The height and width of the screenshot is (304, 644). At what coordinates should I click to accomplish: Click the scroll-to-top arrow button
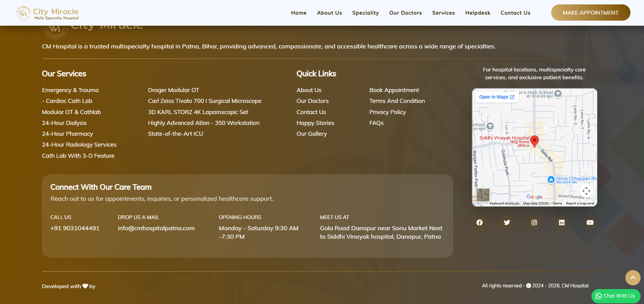632,278
